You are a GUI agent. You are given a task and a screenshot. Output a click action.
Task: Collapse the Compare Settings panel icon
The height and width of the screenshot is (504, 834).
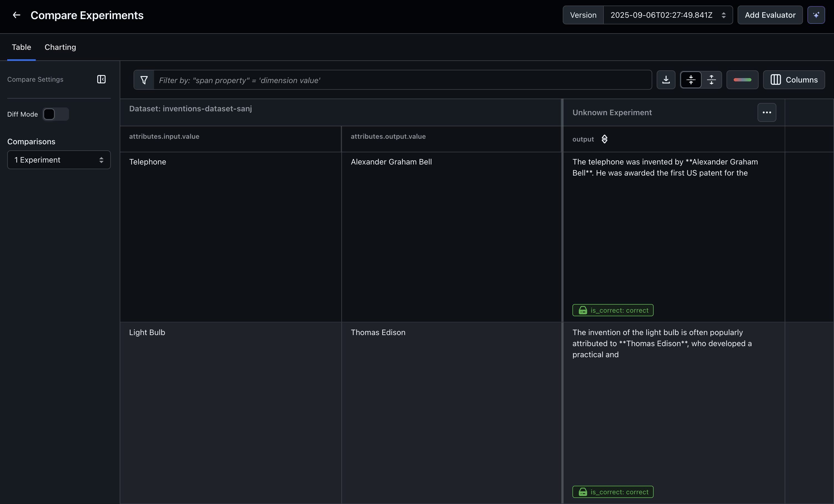pyautogui.click(x=101, y=79)
